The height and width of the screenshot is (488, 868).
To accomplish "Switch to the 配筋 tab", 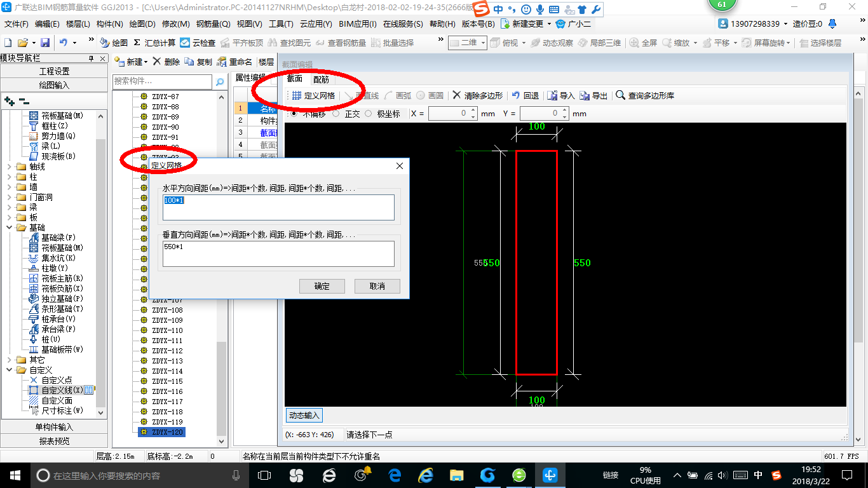I will [x=321, y=79].
